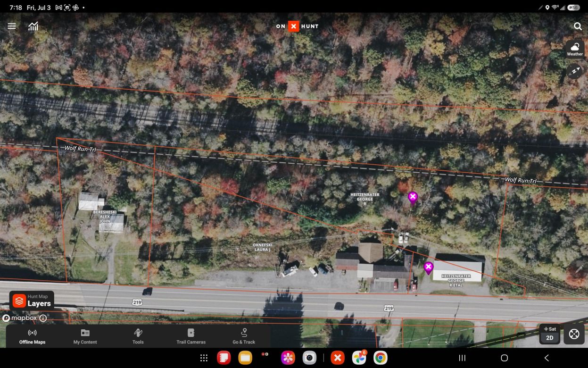Open the Tools tab
Screen dimensions: 588x368
click(x=138, y=336)
